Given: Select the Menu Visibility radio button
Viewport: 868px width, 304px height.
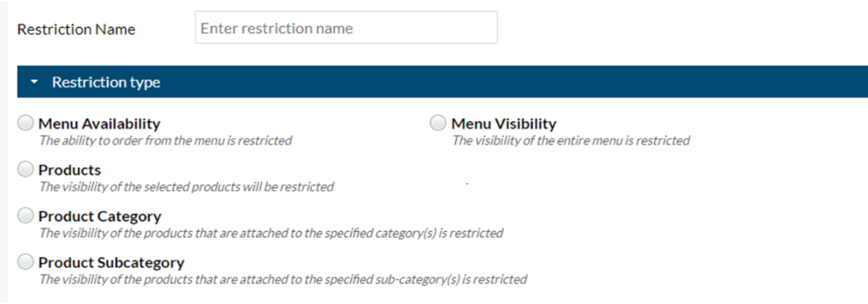Looking at the screenshot, I should [438, 123].
